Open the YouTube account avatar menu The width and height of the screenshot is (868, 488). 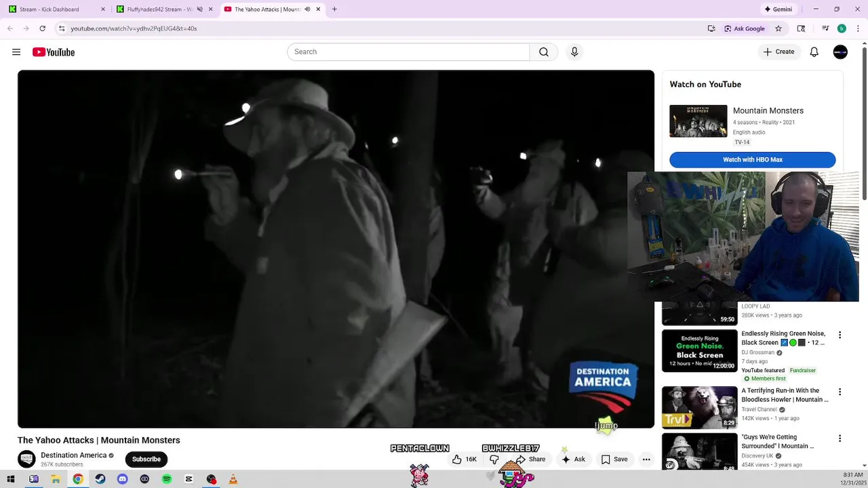tap(840, 52)
